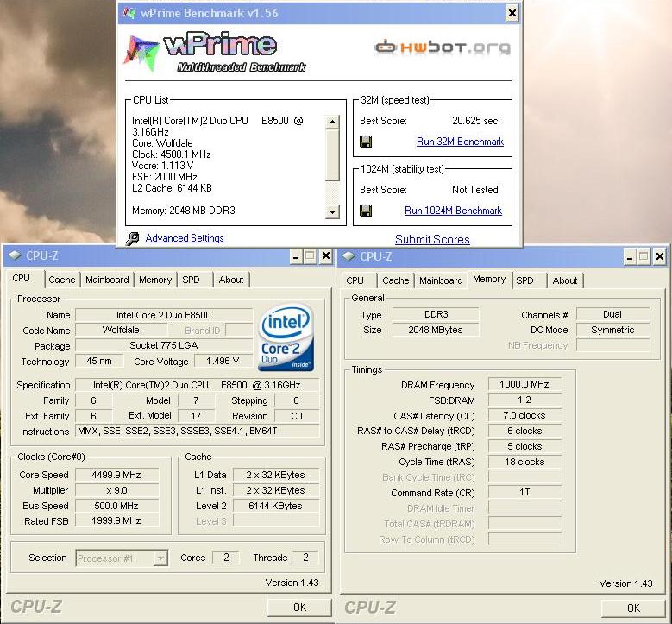
Task: Open Mainboard tab in left CPU-Z
Action: (107, 280)
